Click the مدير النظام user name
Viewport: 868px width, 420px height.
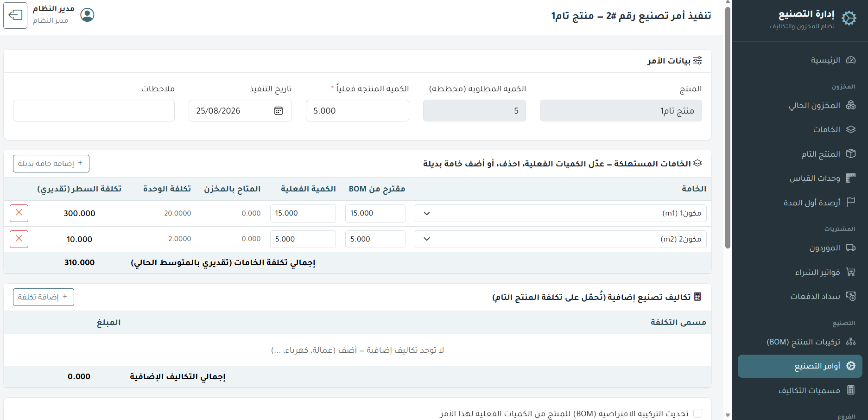pyautogui.click(x=54, y=9)
